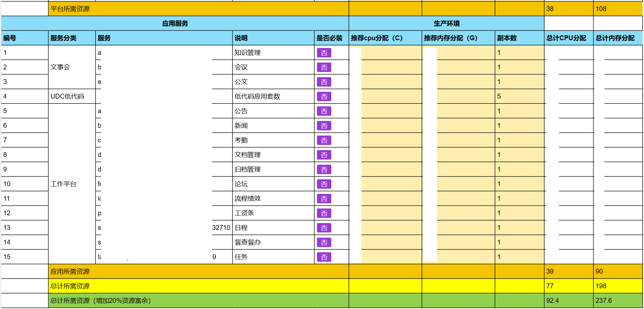Select the 任务 description cell
This screenshot has height=309, width=644.
pyautogui.click(x=273, y=257)
